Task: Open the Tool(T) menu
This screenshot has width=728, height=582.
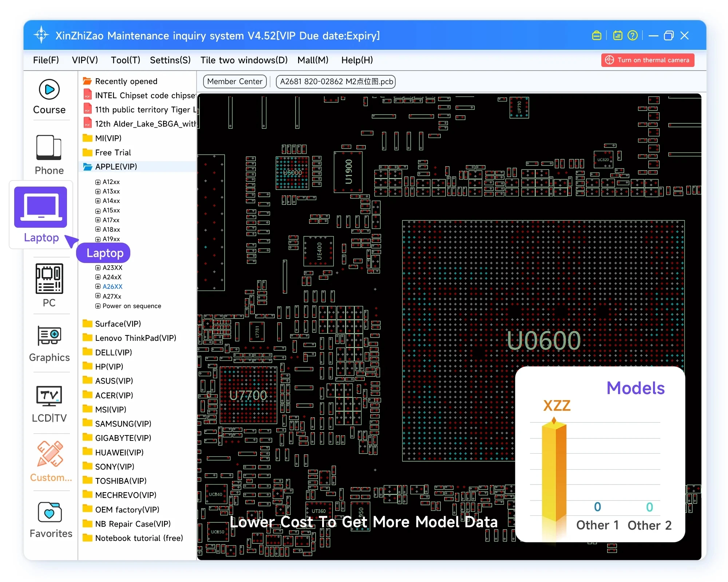Action: coord(125,60)
